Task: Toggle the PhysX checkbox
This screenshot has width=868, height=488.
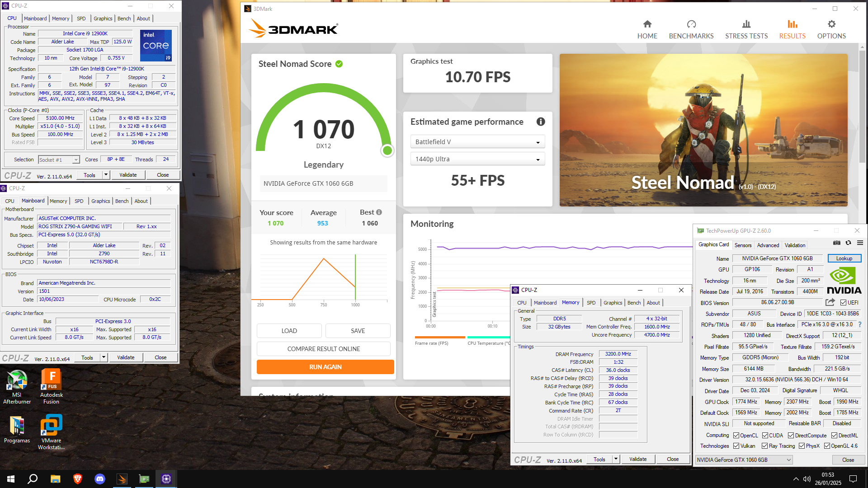Action: pyautogui.click(x=802, y=446)
